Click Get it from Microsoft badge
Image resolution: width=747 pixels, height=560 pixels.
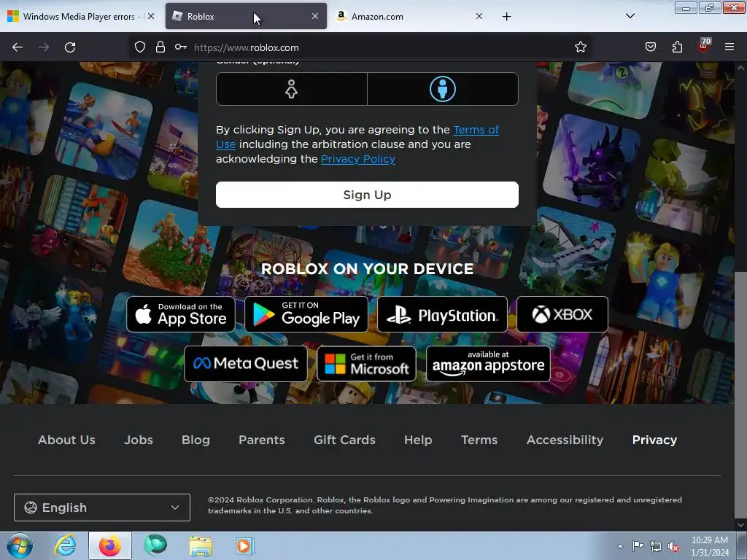tap(366, 364)
